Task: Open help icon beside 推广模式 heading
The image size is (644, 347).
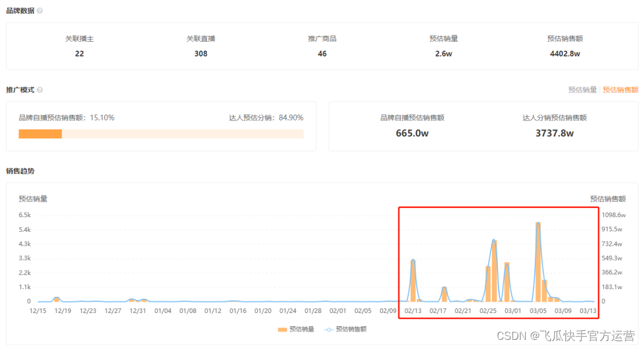Action: 40,90
